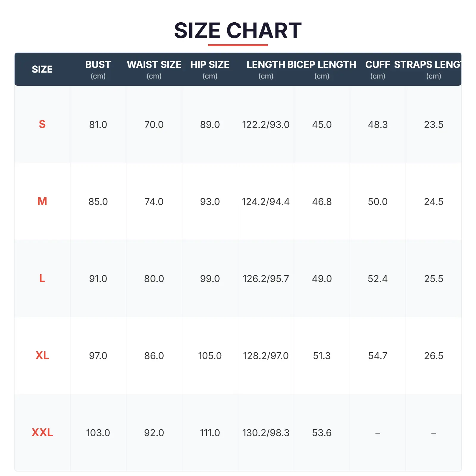476x476 pixels.
Task: Select the 74.0 waist size cell
Action: (x=154, y=201)
